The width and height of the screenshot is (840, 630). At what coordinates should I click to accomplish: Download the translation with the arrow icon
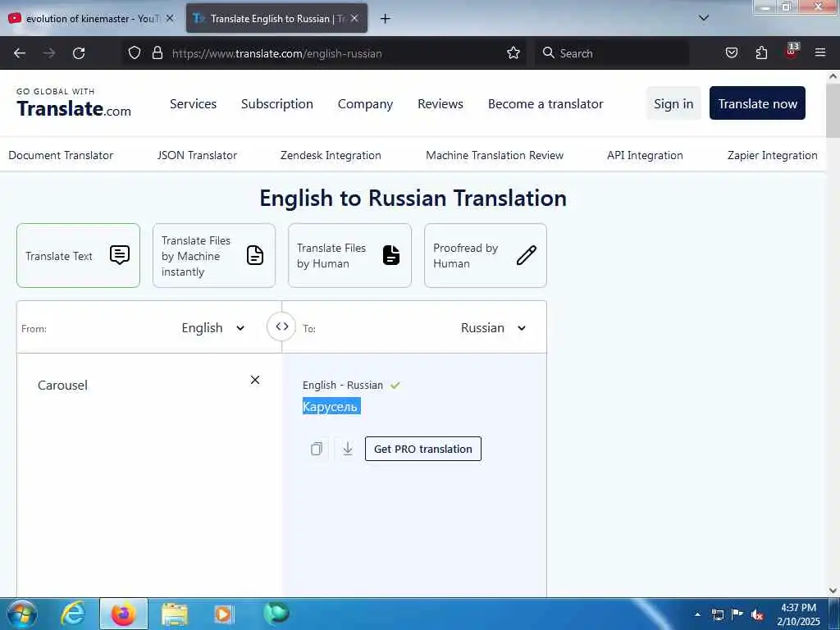tap(348, 449)
